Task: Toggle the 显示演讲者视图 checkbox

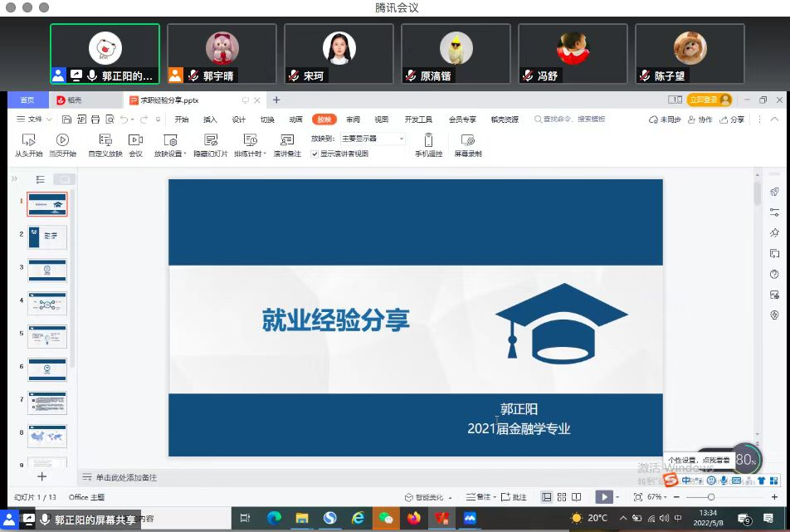Action: [x=315, y=154]
